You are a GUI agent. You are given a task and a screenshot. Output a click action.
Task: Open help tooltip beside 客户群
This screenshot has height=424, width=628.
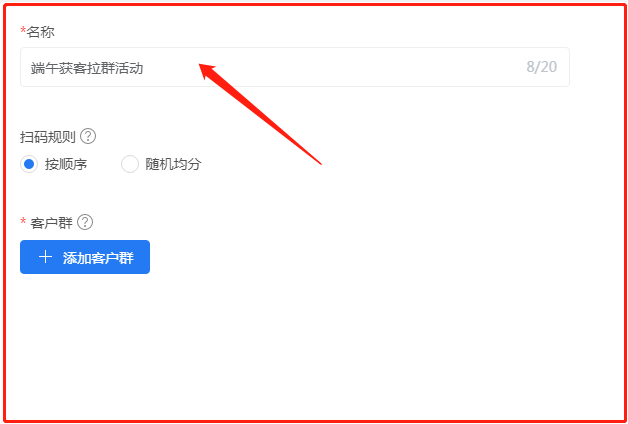click(85, 222)
